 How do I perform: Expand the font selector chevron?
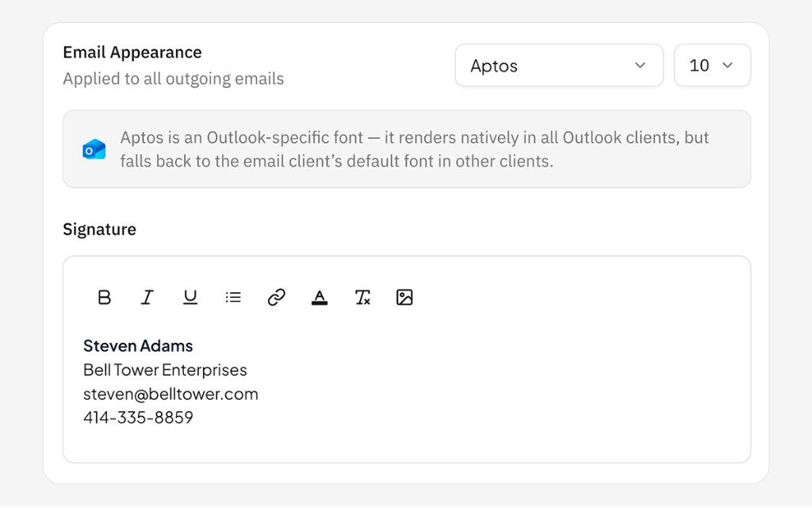(x=639, y=66)
